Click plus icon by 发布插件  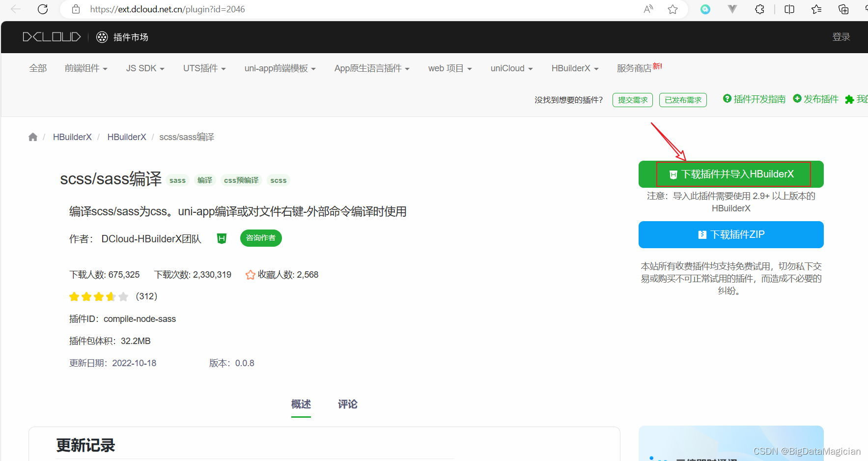click(x=797, y=99)
